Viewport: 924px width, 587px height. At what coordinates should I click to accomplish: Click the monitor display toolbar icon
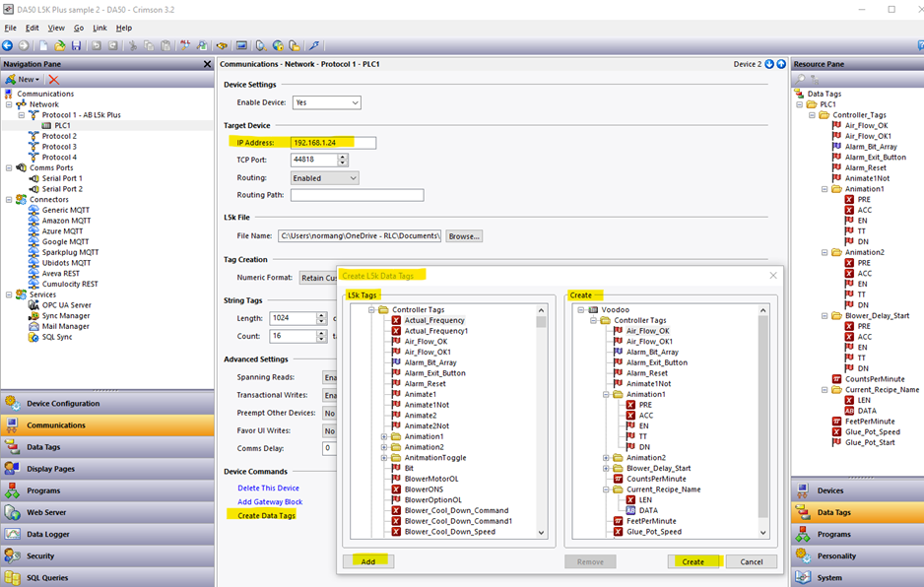[x=241, y=45]
